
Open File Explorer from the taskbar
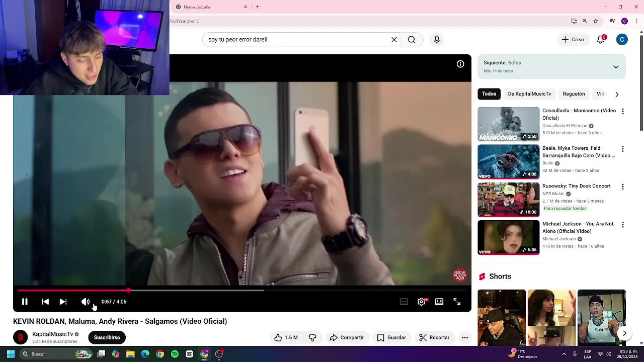(130, 354)
